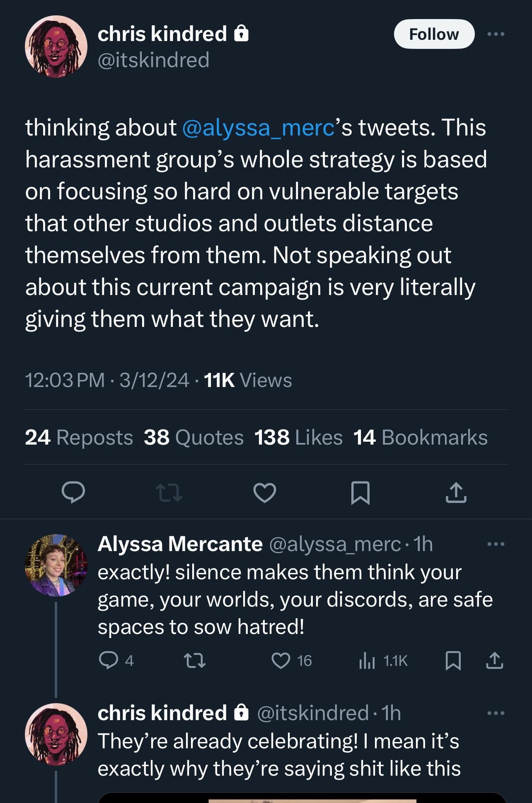Share the main tweet
Image resolution: width=532 pixels, height=803 pixels.
point(456,492)
